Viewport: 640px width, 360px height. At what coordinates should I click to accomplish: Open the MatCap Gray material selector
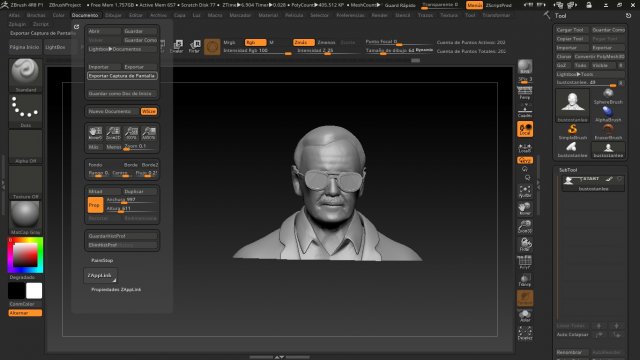coord(25,217)
